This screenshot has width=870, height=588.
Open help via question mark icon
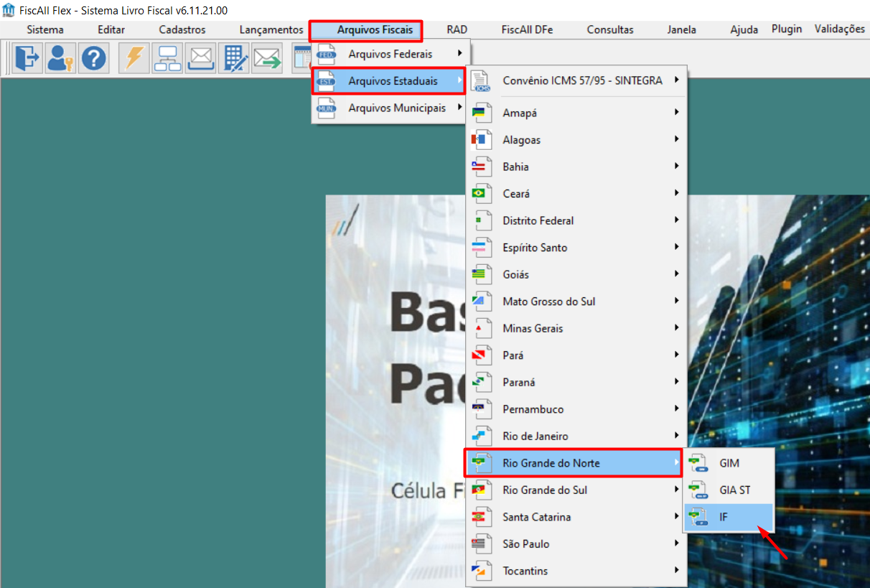93,58
